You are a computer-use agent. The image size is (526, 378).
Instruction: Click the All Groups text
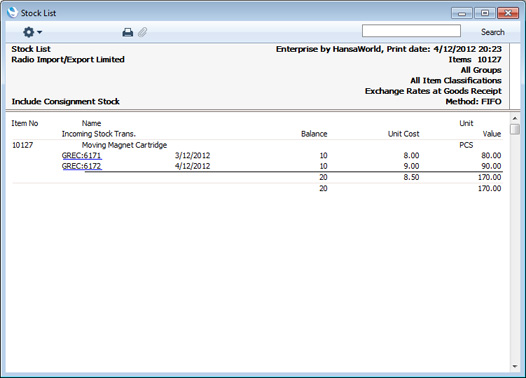click(481, 70)
